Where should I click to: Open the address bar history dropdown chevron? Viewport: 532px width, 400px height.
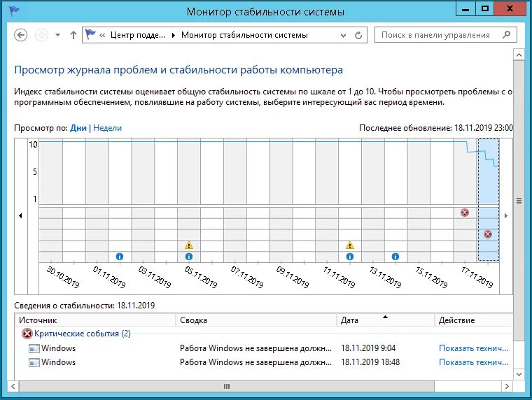click(x=344, y=35)
